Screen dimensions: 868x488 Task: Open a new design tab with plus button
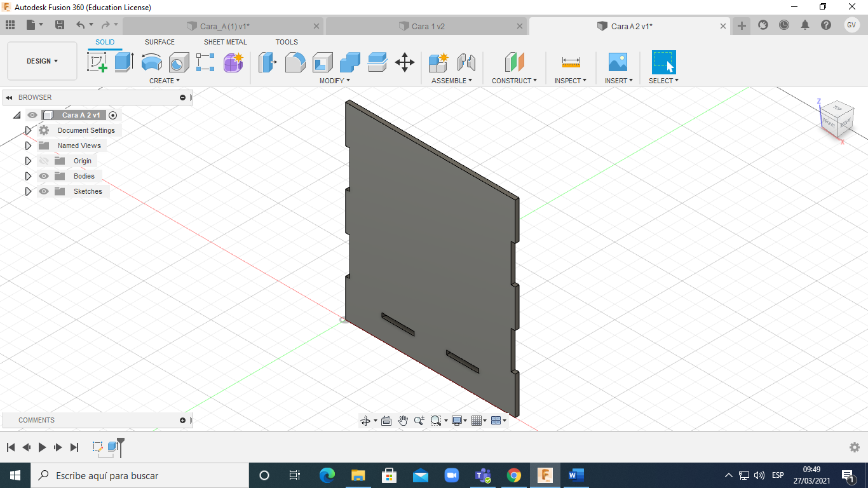(x=742, y=25)
